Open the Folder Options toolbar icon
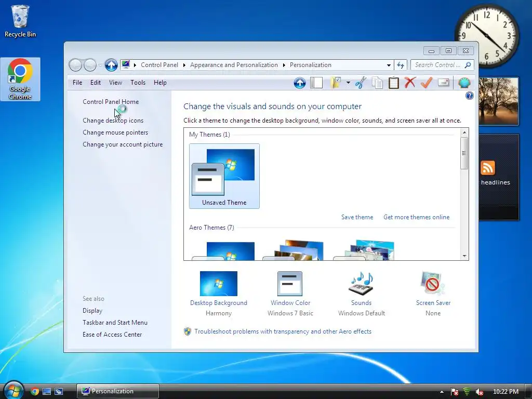The height and width of the screenshot is (399, 532). tap(336, 83)
